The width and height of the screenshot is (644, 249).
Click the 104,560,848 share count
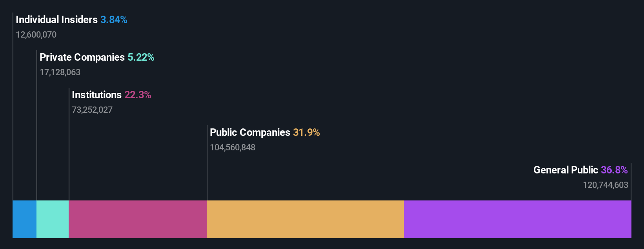233,147
